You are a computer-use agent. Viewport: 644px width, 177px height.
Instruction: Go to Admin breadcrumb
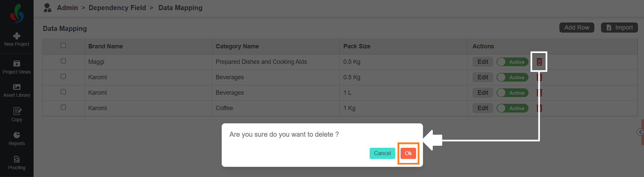[x=67, y=8]
